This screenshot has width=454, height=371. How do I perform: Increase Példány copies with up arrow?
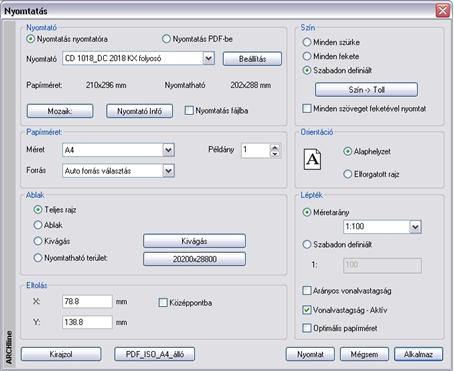[x=275, y=147]
